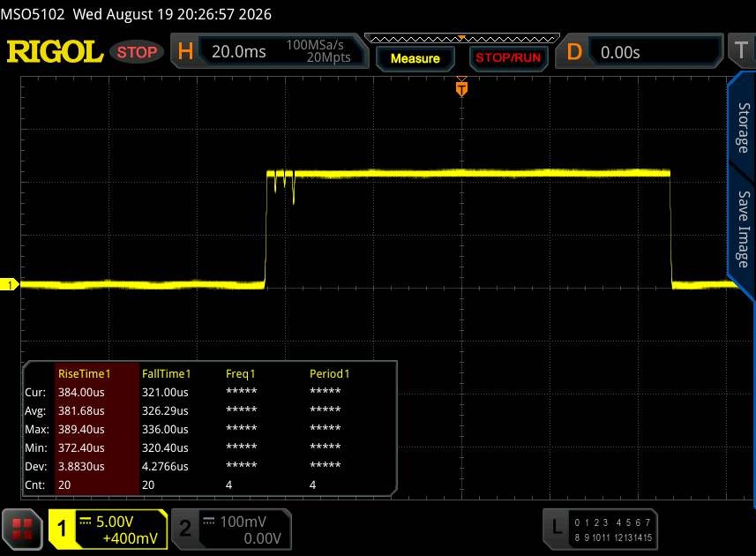Click FallTime1 min value 320.40us
Image resolution: width=756 pixels, height=556 pixels.
pyautogui.click(x=165, y=447)
